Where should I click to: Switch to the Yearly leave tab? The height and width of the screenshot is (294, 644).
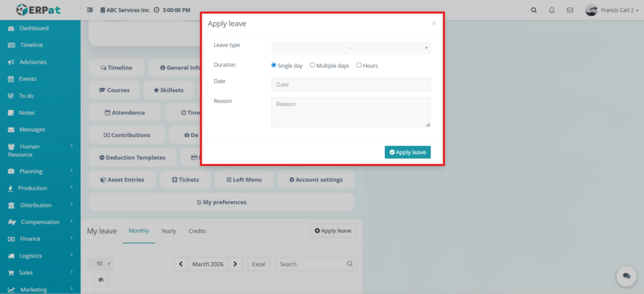tap(169, 231)
